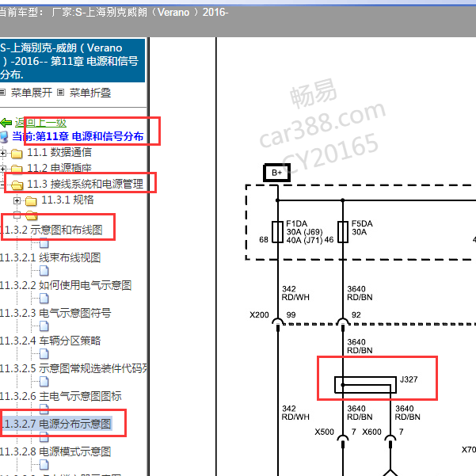
Task: Click the blue chapter title banner
Action: (x=72, y=61)
